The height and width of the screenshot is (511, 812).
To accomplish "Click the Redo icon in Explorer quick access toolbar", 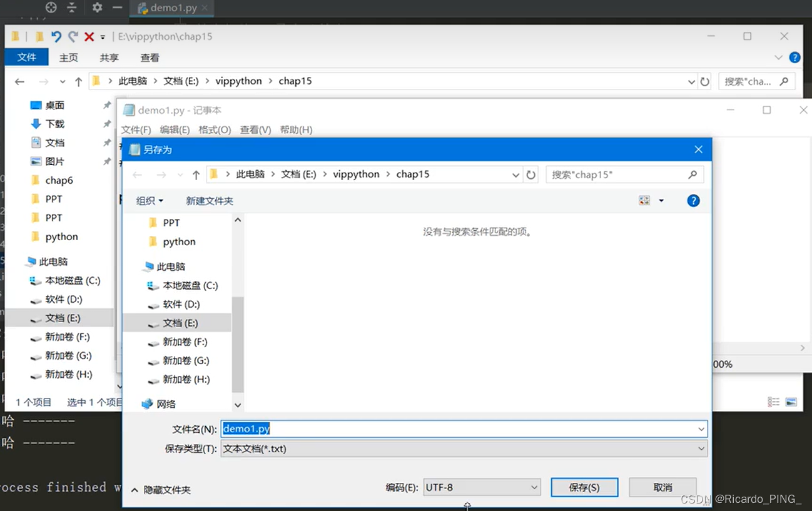I will (72, 36).
